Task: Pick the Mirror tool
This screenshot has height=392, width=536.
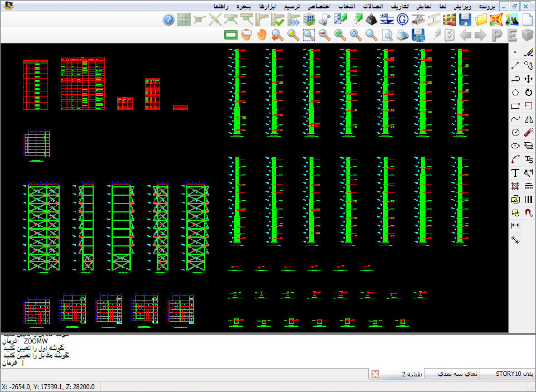Action: point(529,119)
